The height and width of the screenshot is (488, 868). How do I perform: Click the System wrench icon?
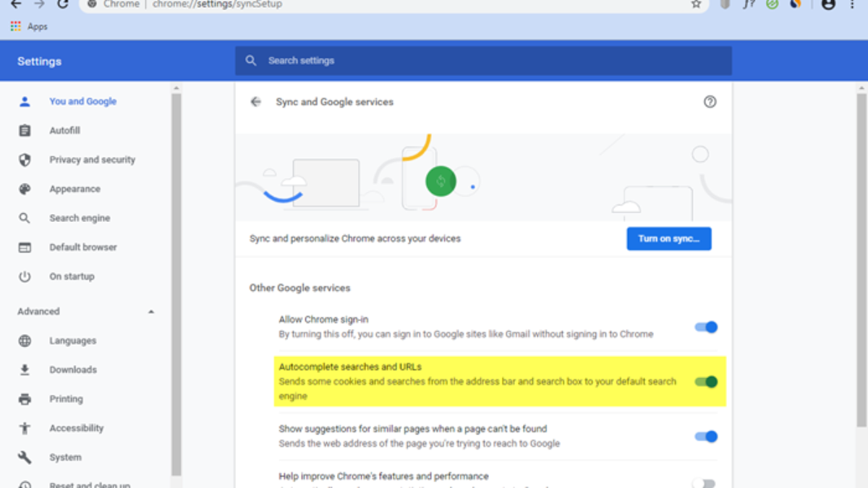pyautogui.click(x=25, y=457)
